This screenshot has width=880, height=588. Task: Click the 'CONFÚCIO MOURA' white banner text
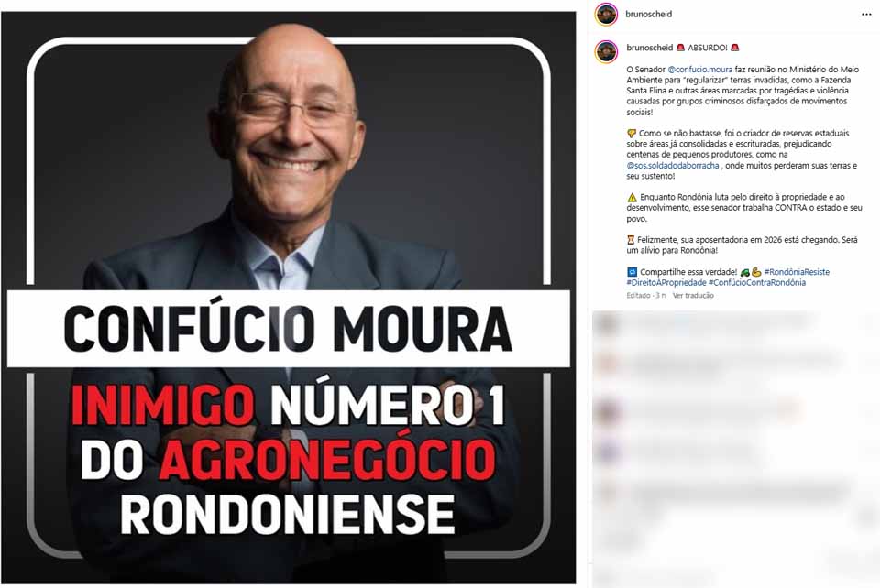click(x=288, y=329)
